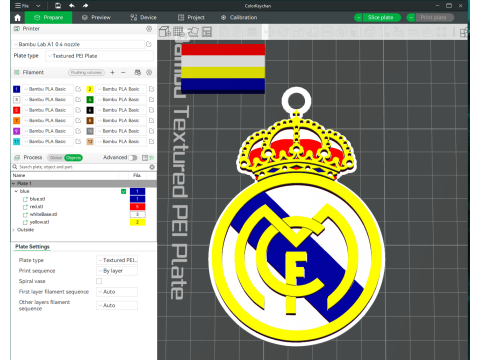Click the Save icon in the title bar

click(x=58, y=6)
